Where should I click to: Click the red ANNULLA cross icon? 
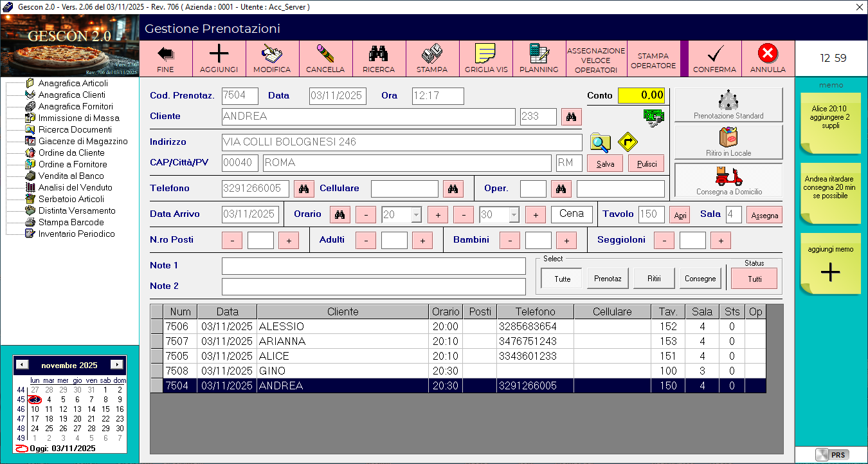pos(768,59)
